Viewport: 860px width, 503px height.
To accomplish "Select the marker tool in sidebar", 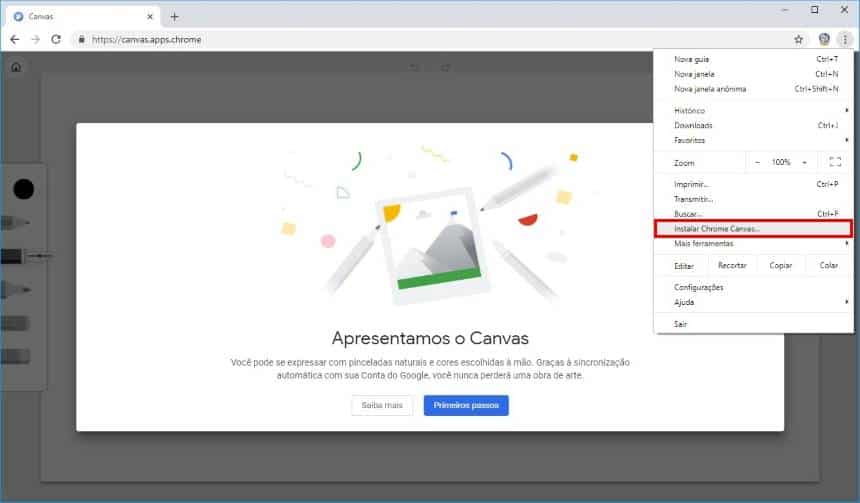I will pyautogui.click(x=15, y=289).
